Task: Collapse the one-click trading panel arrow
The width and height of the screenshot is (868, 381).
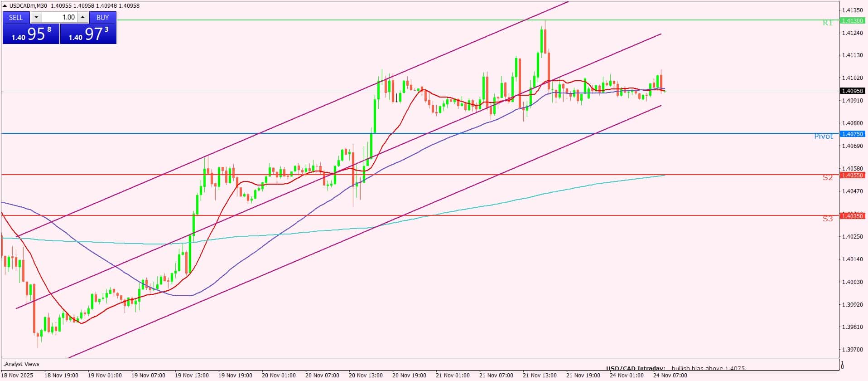Action: pyautogui.click(x=5, y=6)
